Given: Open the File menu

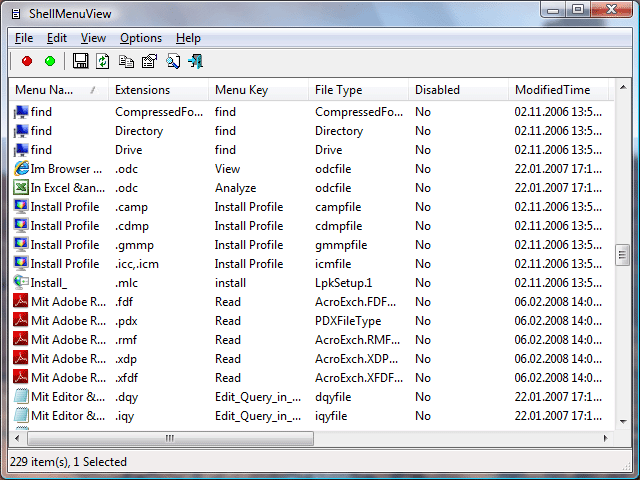Looking at the screenshot, I should point(24,38).
